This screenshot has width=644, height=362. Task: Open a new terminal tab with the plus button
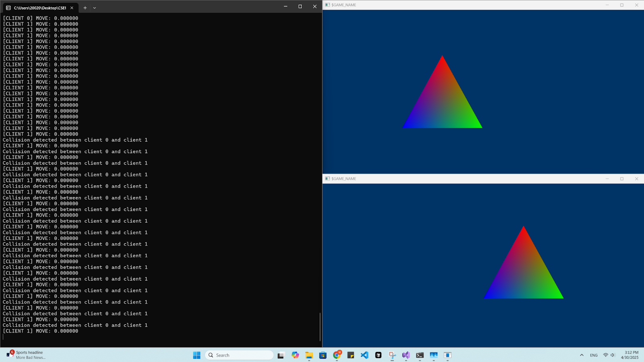pos(85,8)
